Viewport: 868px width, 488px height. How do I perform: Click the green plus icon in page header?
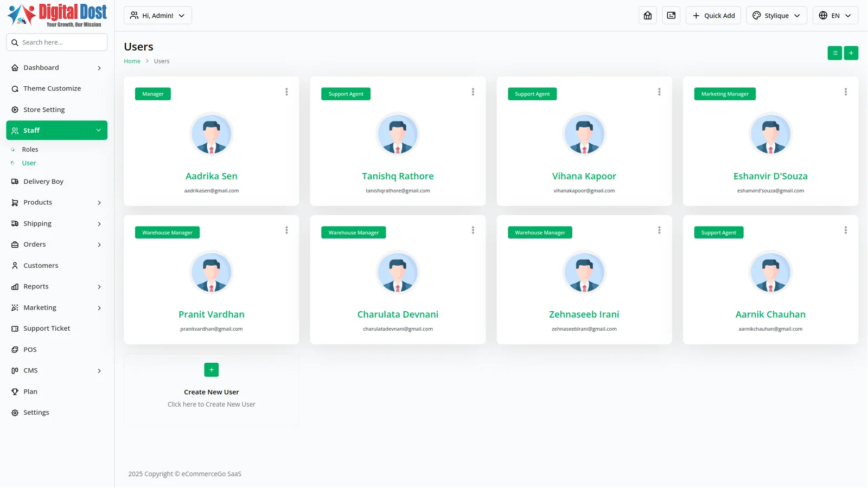pos(851,53)
